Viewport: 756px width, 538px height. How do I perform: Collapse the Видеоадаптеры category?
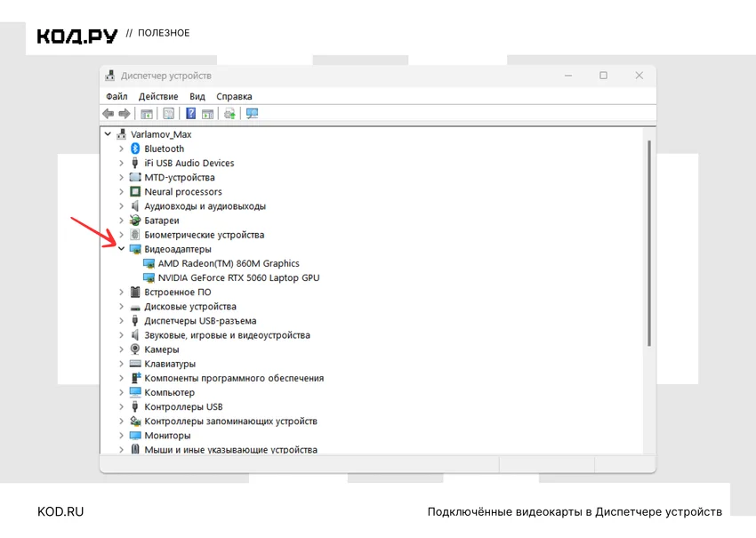pos(122,249)
